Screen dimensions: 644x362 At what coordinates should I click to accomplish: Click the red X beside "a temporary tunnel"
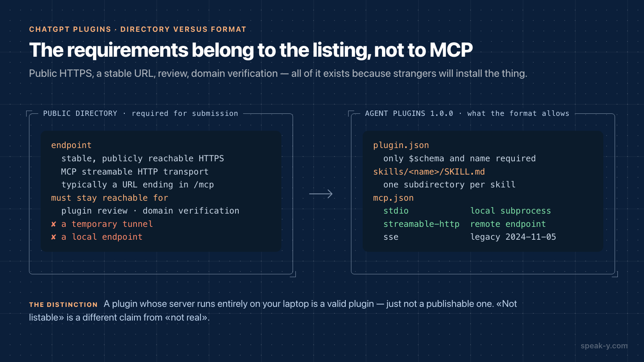pyautogui.click(x=54, y=224)
